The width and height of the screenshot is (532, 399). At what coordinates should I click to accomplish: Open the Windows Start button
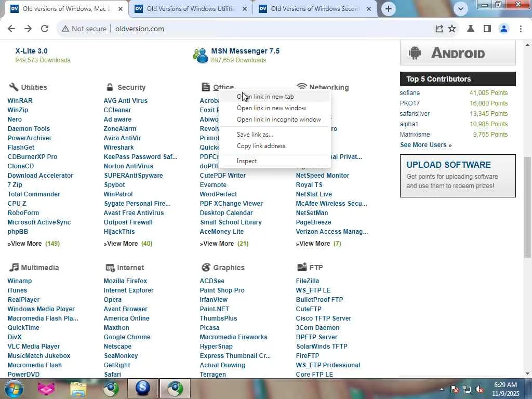14,389
